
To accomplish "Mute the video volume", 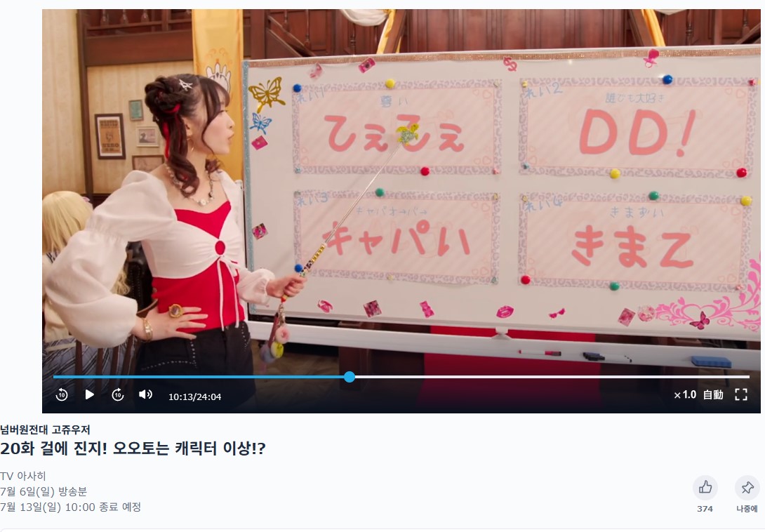I will tap(145, 394).
